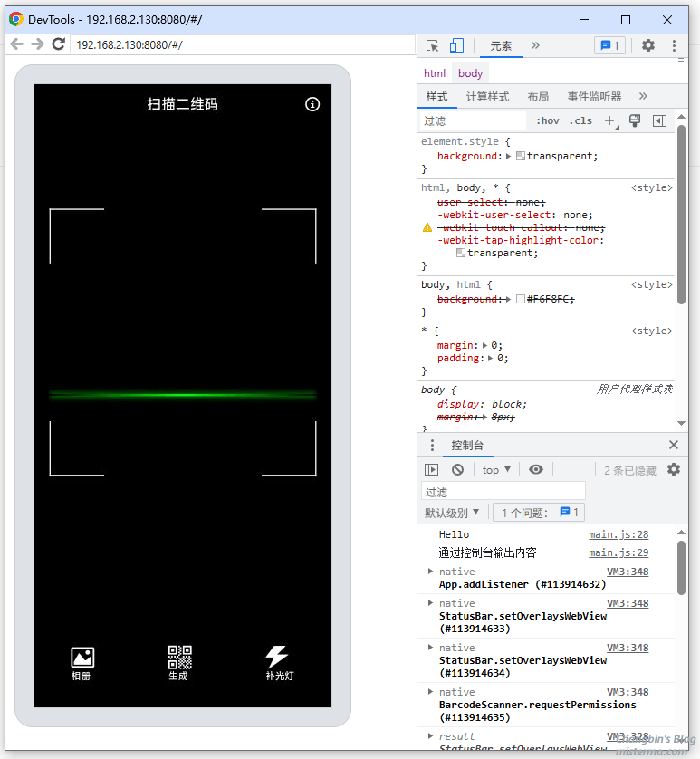The width and height of the screenshot is (700, 759).
Task: Go back with the back arrow
Action: click(16, 44)
